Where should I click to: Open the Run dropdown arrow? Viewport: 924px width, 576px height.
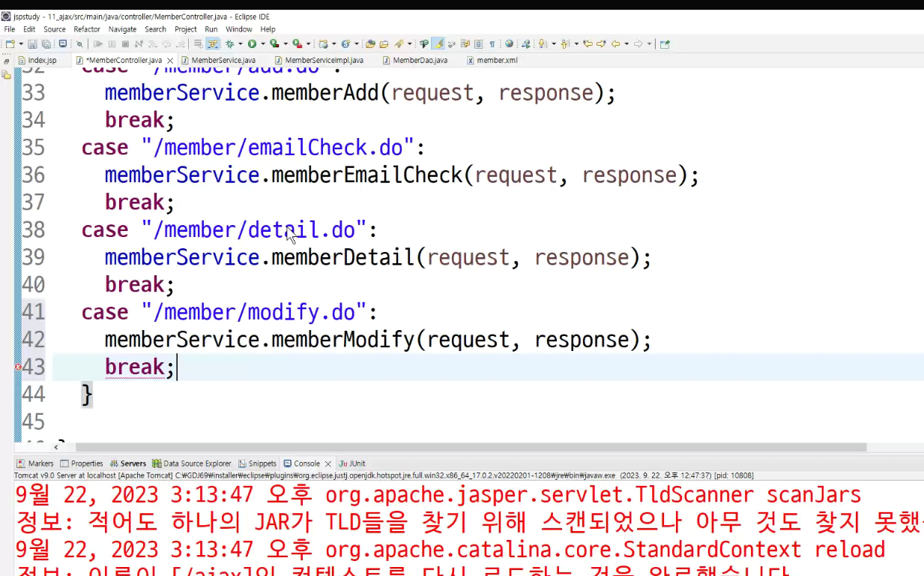(262, 44)
